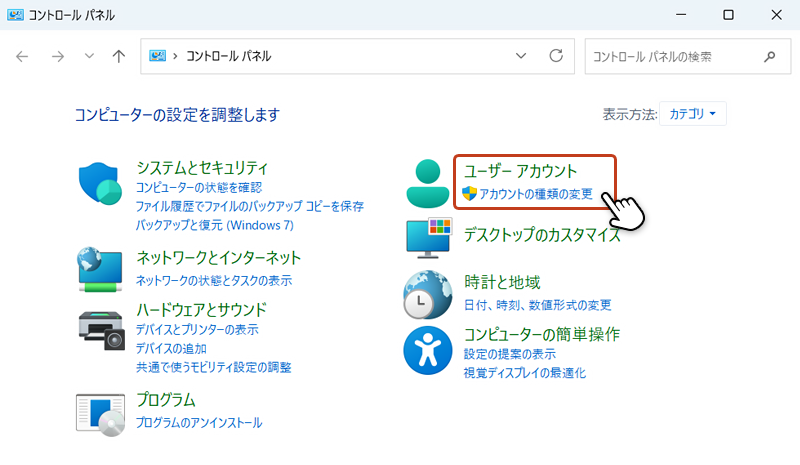Click the search magnifier icon
800x465 pixels.
(x=769, y=57)
